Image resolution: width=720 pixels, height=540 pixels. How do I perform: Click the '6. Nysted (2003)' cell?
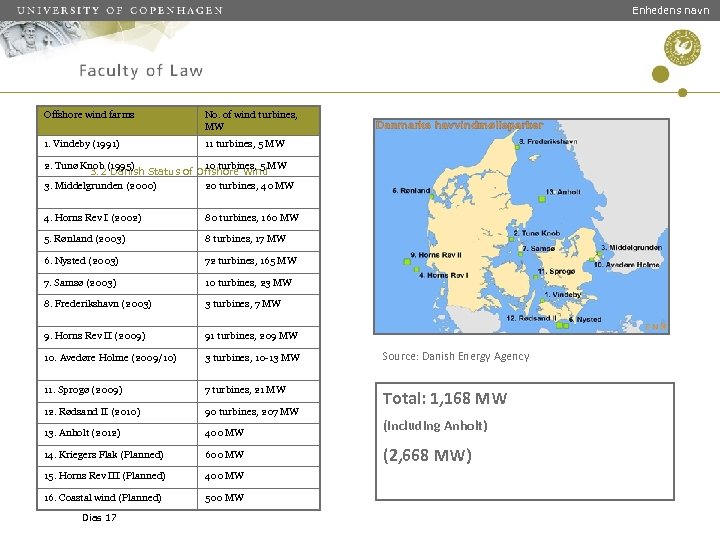pyautogui.click(x=117, y=262)
